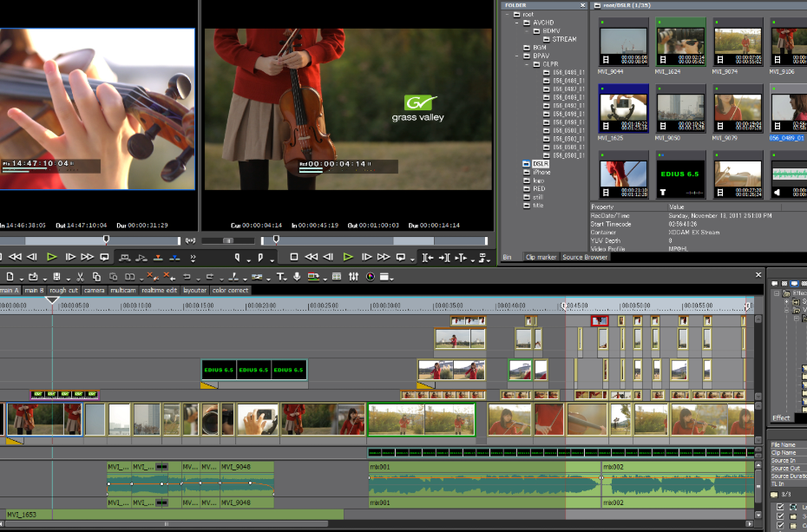Viewport: 807px width, 532px height.
Task: Open the color correct sequence tab
Action: (230, 290)
